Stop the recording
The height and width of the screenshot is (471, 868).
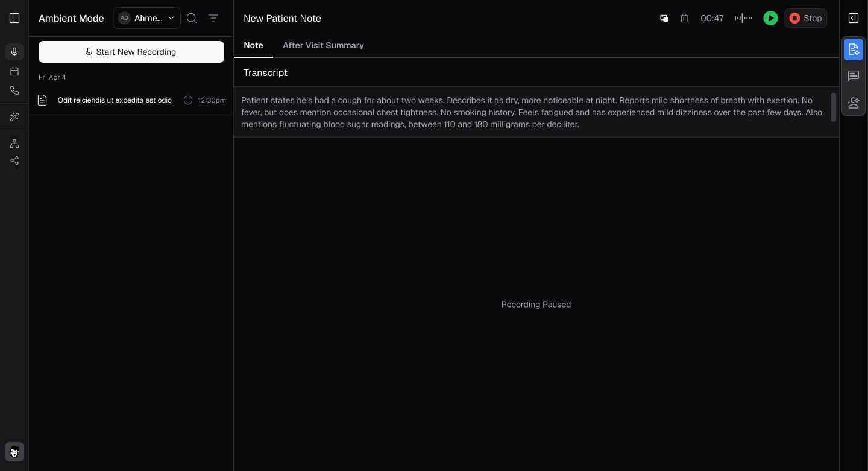805,18
